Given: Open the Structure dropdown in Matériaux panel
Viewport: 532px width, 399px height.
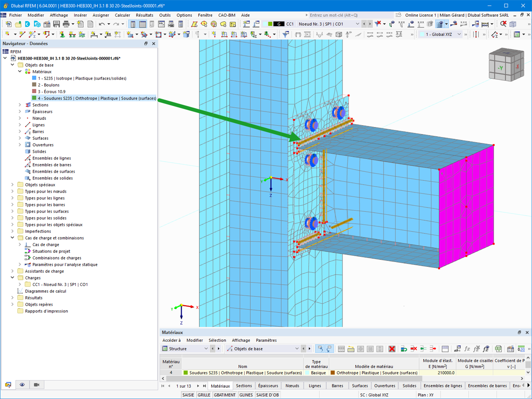Looking at the screenshot, I should (x=185, y=349).
